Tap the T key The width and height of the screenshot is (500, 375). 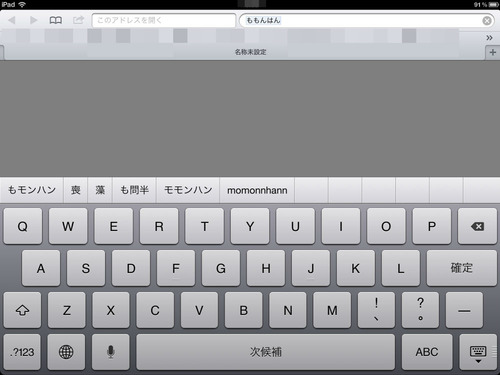[204, 226]
